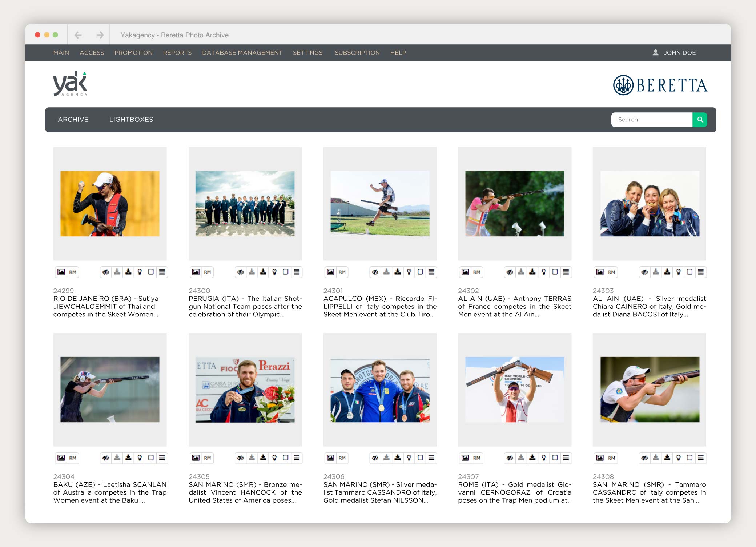Click the black download icon for photo 24307
Image resolution: width=756 pixels, height=547 pixels.
532,458
